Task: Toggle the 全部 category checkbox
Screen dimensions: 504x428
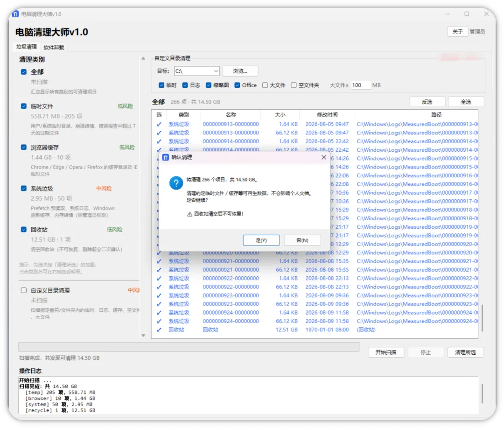Action: tap(23, 72)
